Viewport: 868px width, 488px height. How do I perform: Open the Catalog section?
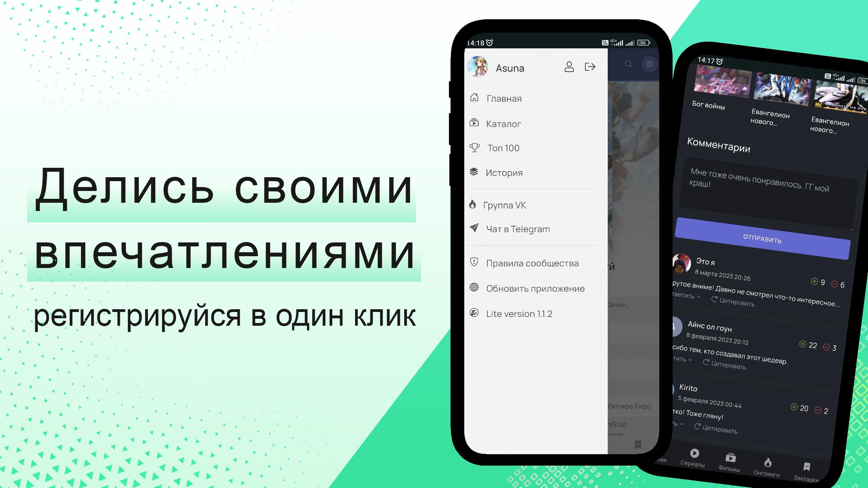pos(503,123)
